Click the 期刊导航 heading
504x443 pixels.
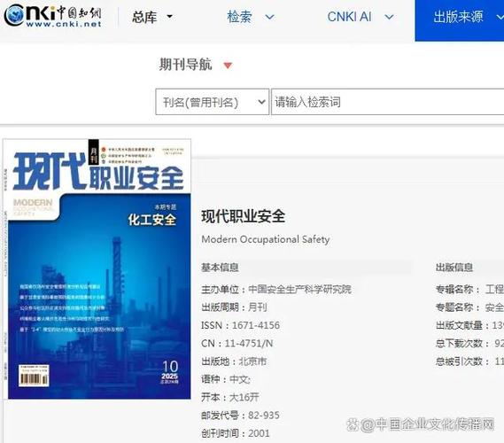[186, 65]
